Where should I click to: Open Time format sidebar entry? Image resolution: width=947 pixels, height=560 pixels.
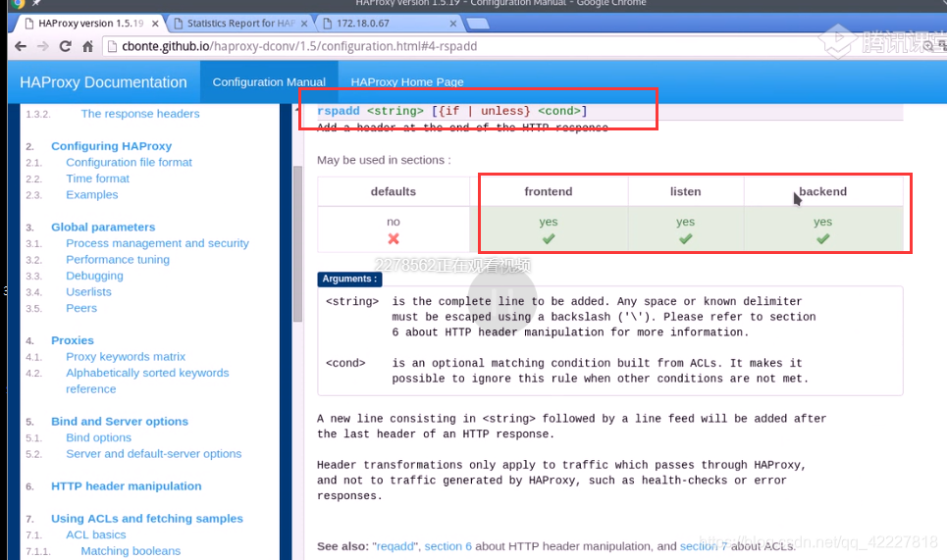click(97, 178)
